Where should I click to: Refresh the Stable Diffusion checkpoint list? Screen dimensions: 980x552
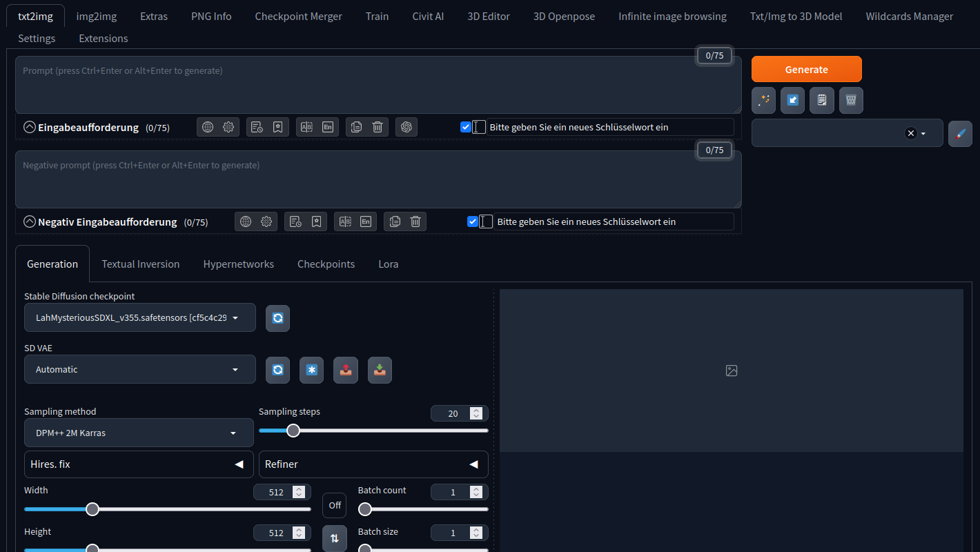point(277,318)
